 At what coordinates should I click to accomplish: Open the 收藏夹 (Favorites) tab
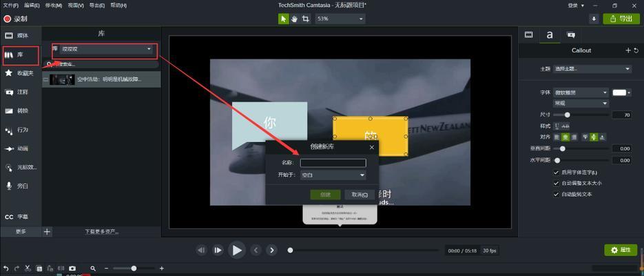point(21,73)
